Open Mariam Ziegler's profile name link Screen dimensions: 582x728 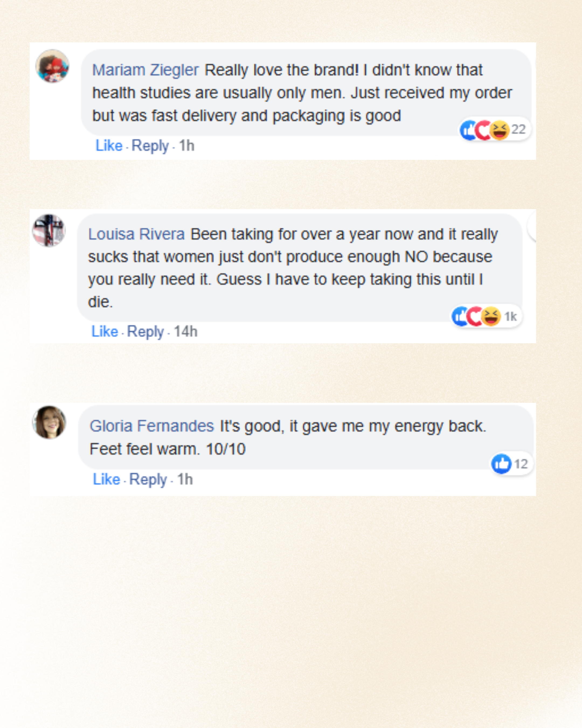[x=145, y=70]
